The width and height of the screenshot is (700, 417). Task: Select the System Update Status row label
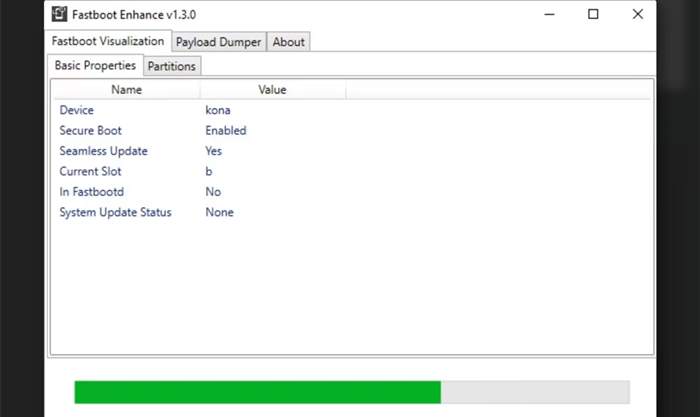(x=116, y=213)
